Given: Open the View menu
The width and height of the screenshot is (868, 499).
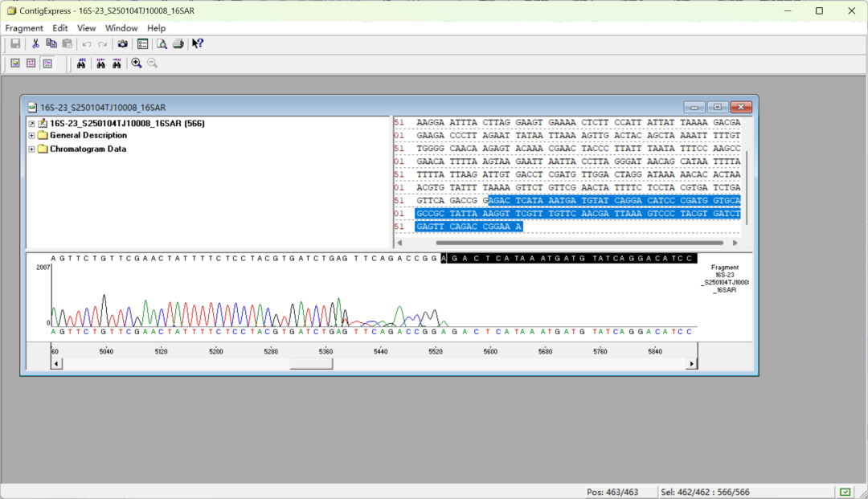Looking at the screenshot, I should click(86, 28).
